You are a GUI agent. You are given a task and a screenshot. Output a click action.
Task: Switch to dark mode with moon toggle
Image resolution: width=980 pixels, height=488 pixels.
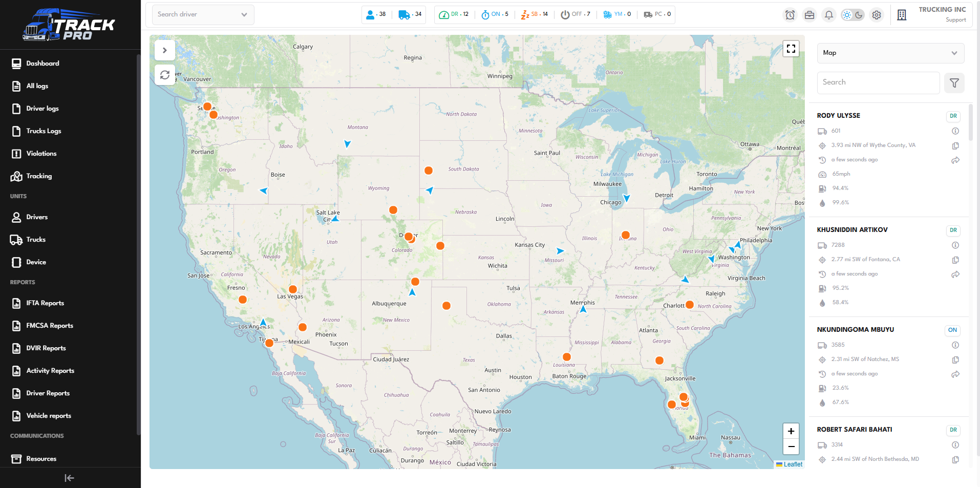(859, 15)
